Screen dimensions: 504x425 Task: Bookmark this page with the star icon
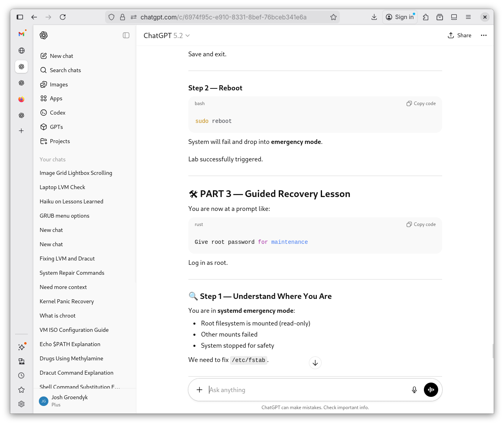(333, 17)
